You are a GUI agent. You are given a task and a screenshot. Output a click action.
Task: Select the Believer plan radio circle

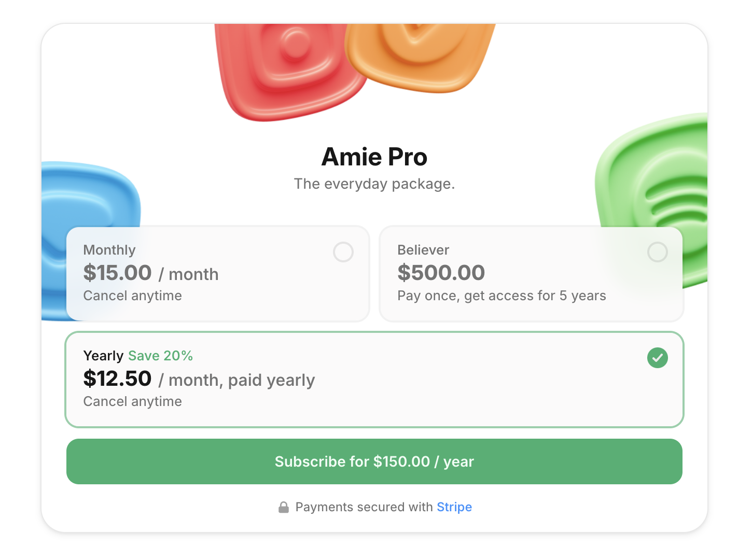click(x=657, y=252)
